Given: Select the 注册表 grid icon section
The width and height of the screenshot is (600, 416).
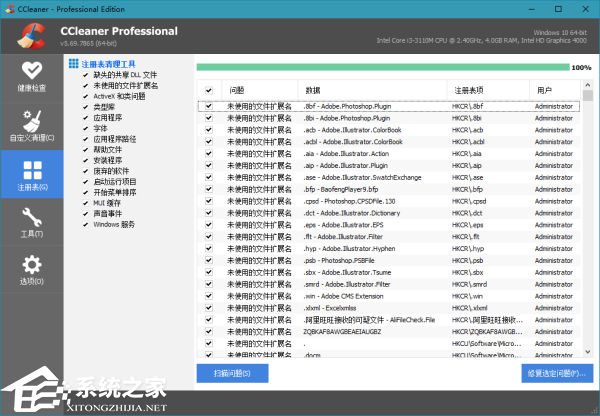Looking at the screenshot, I should pos(32,174).
